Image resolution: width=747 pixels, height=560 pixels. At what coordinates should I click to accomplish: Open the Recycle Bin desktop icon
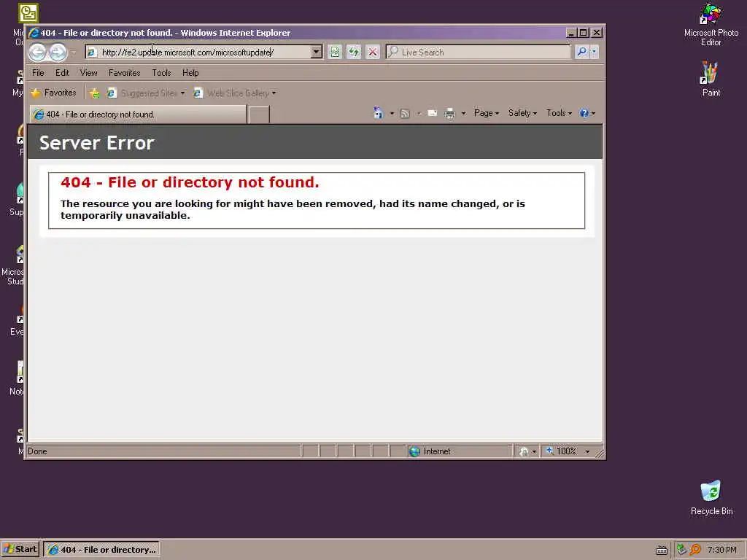(x=711, y=497)
